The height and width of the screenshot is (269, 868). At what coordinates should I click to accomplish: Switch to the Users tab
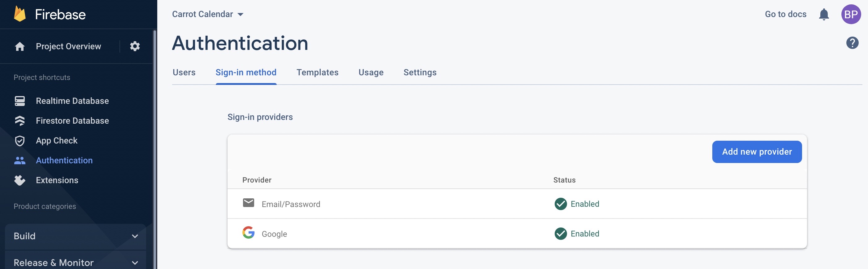click(x=184, y=72)
